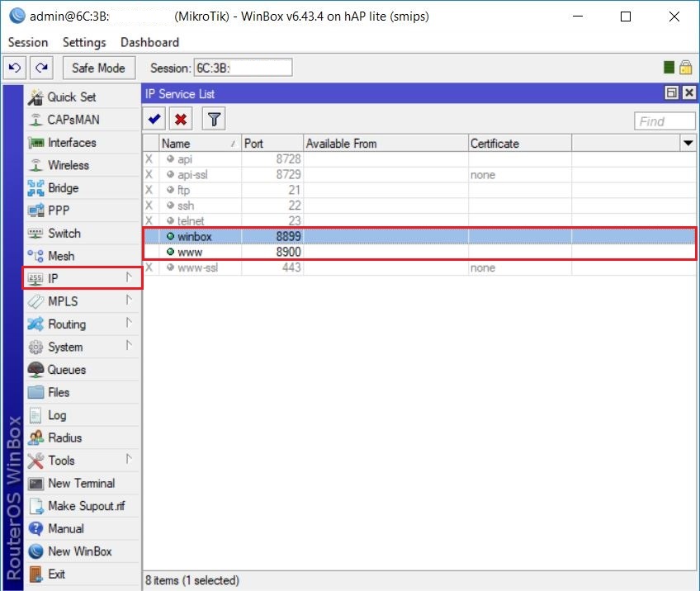Click the www-ssl certificate value none
700x591 pixels.
(x=483, y=267)
